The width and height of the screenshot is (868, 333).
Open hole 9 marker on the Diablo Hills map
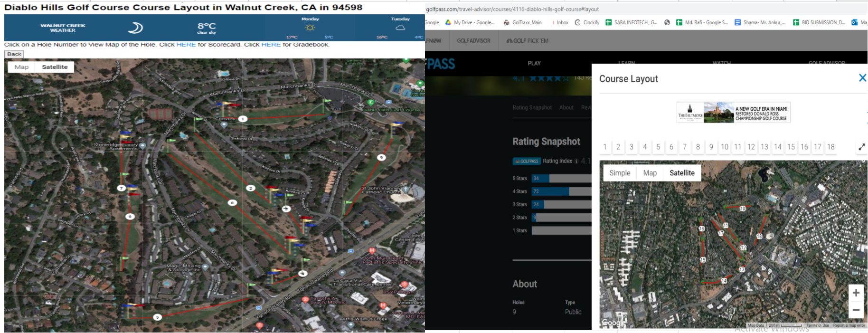point(381,157)
